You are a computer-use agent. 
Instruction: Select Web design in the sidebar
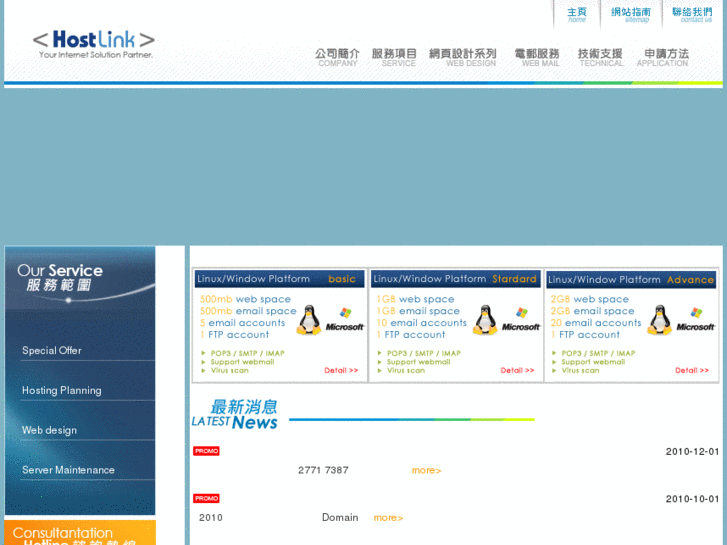[x=49, y=430]
